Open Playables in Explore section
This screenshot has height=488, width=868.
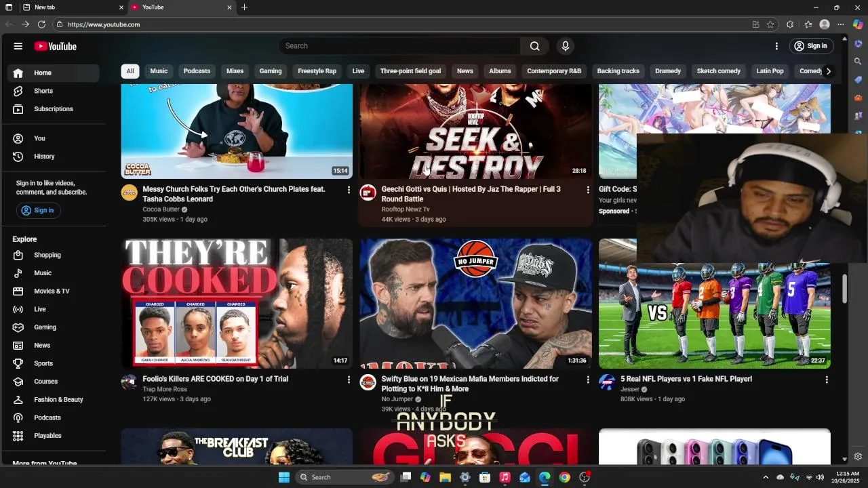pos(54,436)
